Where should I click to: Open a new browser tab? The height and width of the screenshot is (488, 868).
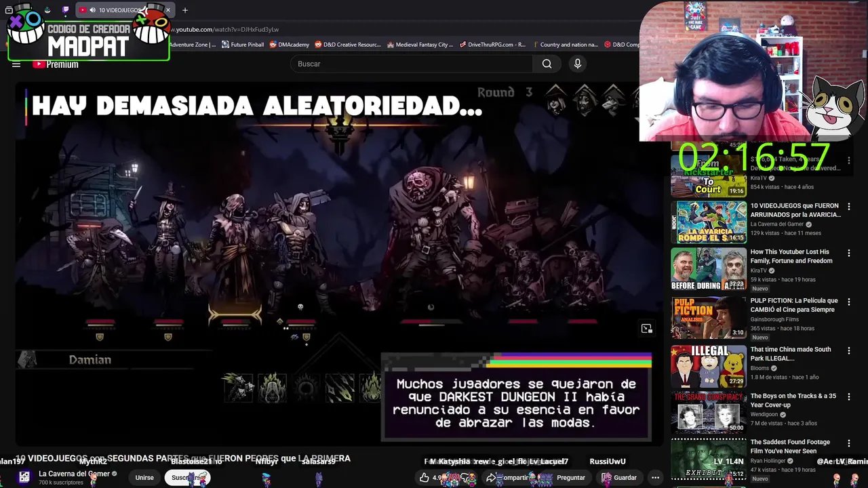point(185,10)
